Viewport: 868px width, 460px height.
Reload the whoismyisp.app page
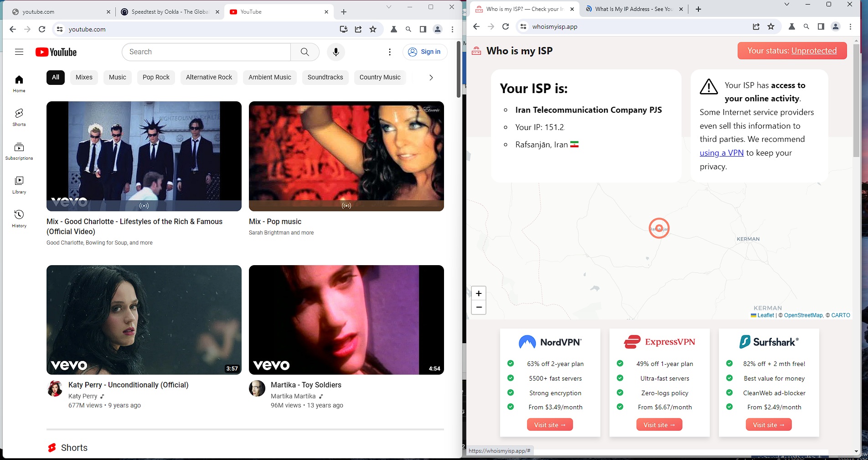tap(506, 26)
